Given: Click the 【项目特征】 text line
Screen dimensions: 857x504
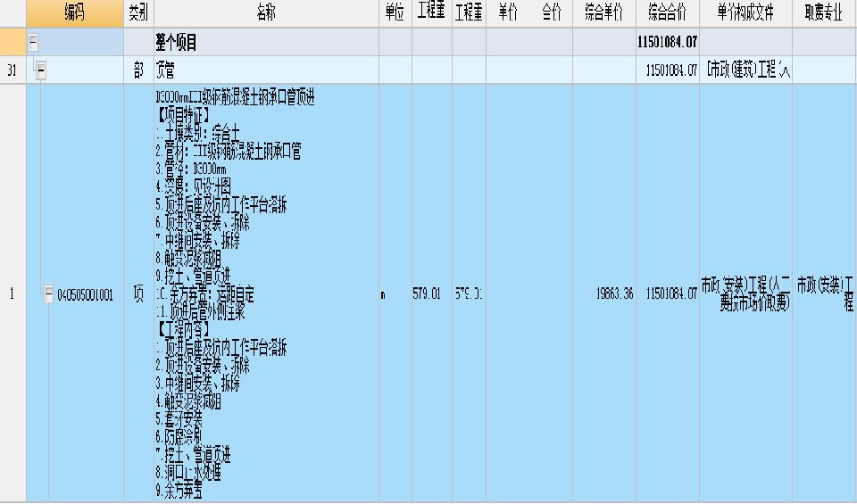Looking at the screenshot, I should [x=184, y=115].
